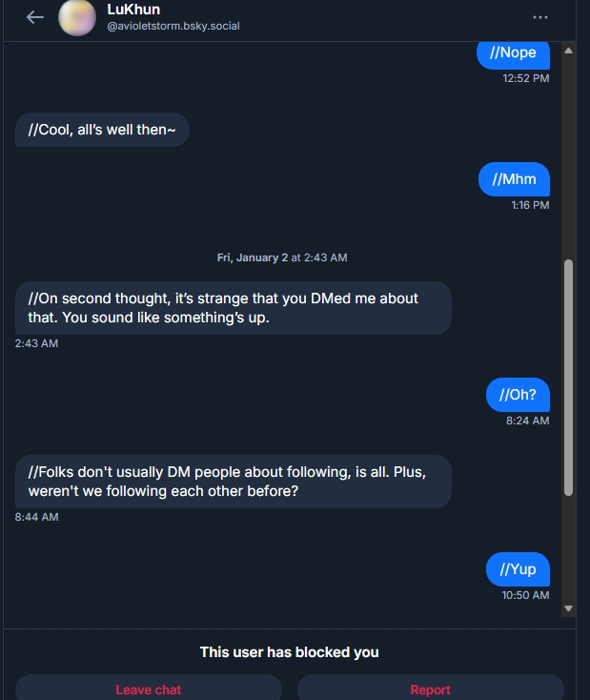Click the "Fri, January 2" date separator
Screen dimensions: 590x700
281,257
